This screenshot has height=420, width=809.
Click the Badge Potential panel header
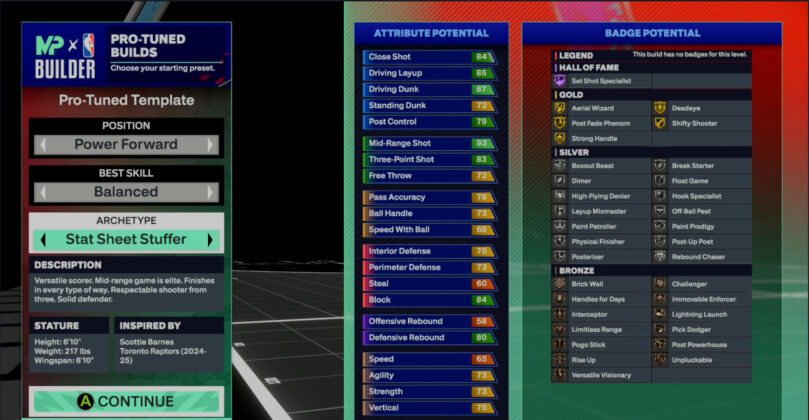652,34
